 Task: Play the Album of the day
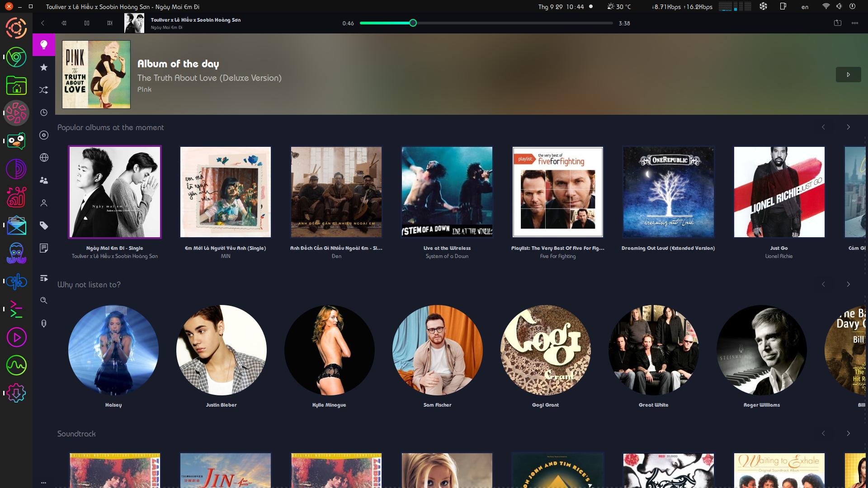coord(848,75)
